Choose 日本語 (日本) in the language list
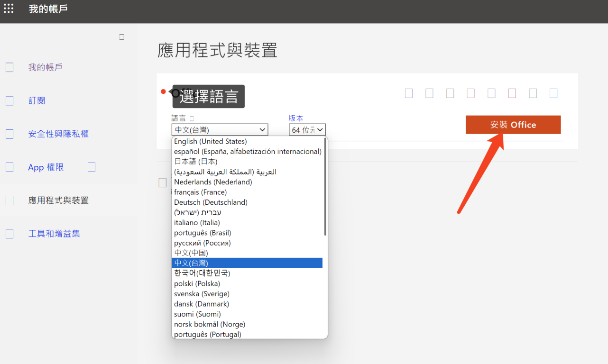 tap(195, 162)
